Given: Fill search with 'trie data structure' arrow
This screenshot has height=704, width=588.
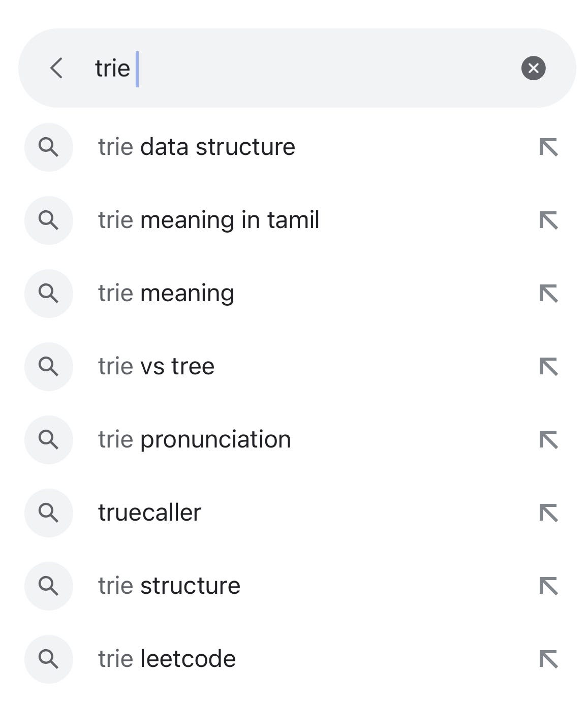Looking at the screenshot, I should (548, 147).
